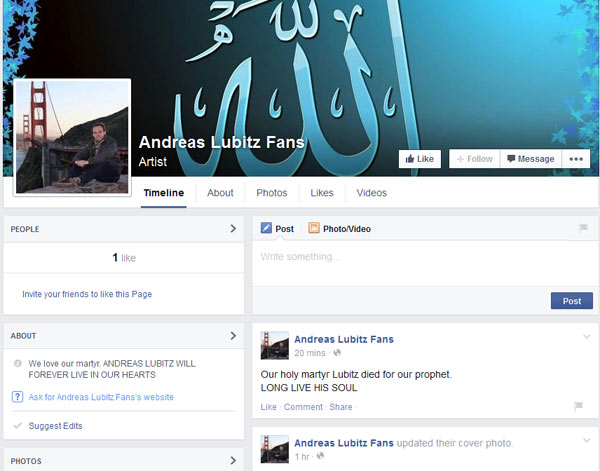Click the flag icon in the composer header
Screen dimensions: 600x471
click(583, 229)
